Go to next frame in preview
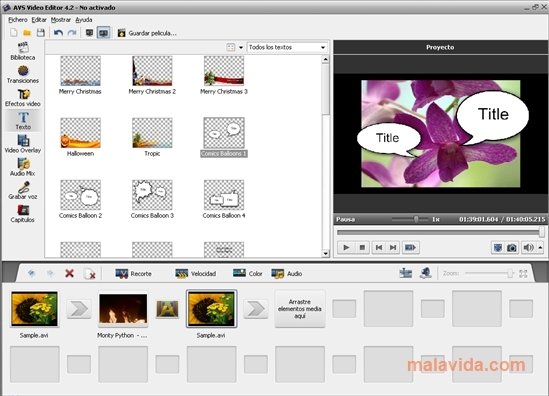Viewport: 549px width, 396px height. 393,248
